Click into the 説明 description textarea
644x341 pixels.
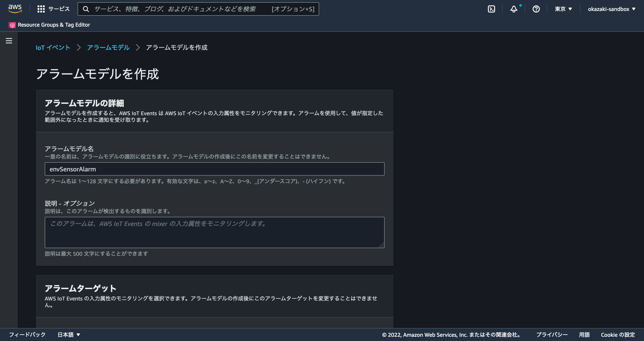point(214,232)
